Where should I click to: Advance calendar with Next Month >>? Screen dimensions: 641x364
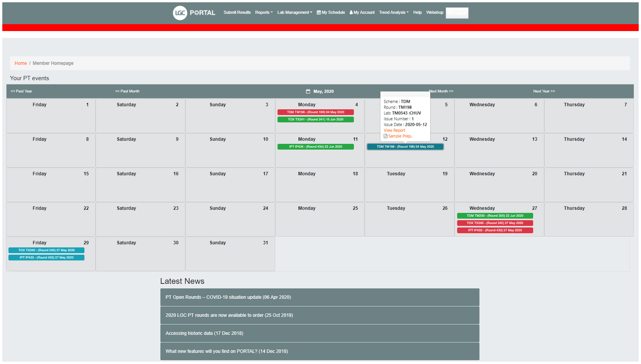441,91
